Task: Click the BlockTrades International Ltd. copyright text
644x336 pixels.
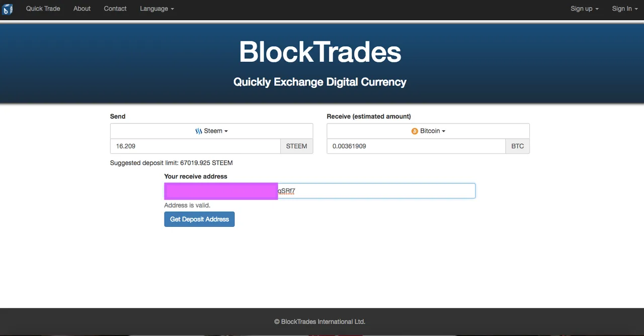Action: pos(320,321)
